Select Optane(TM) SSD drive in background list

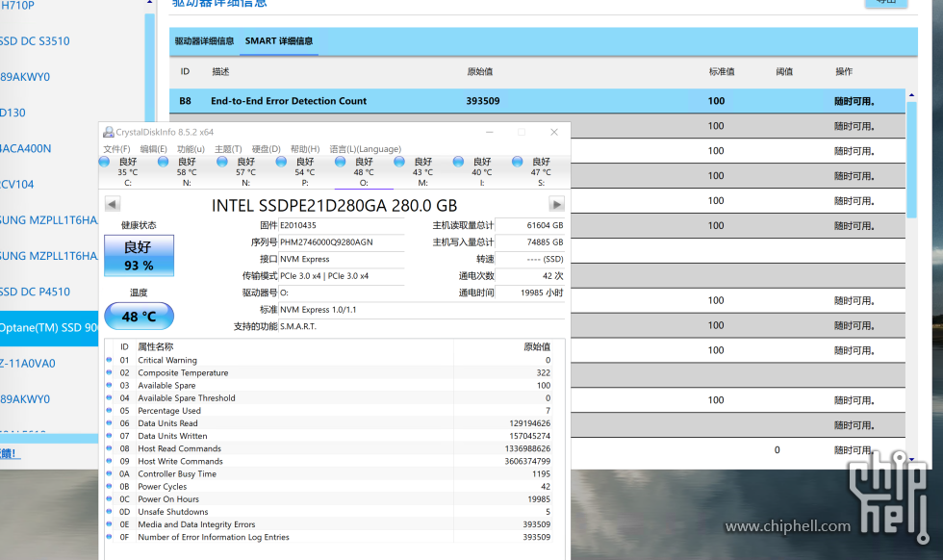[x=49, y=328]
